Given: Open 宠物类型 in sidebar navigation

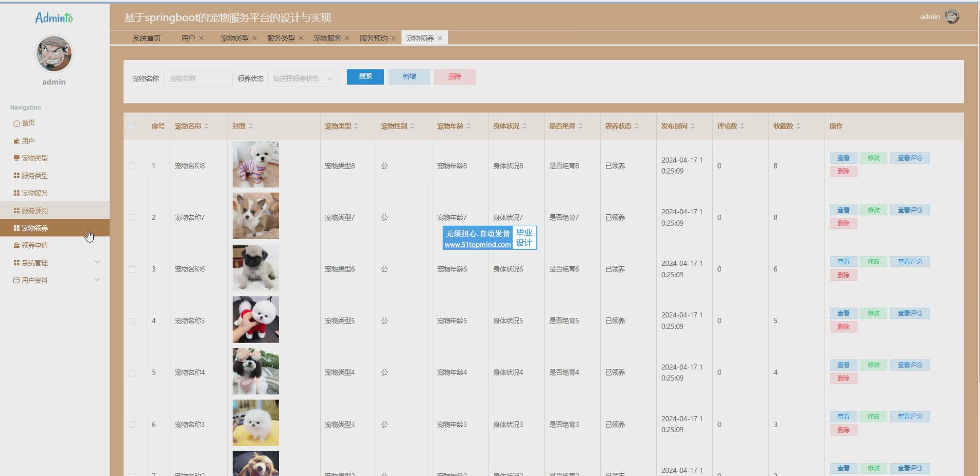Looking at the screenshot, I should pos(55,158).
